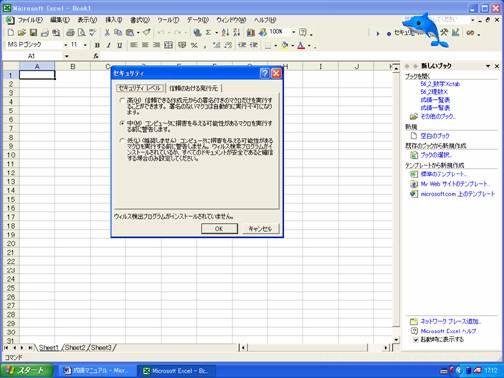Open the Chart Wizard icon
The image size is (504, 378).
(x=251, y=32)
